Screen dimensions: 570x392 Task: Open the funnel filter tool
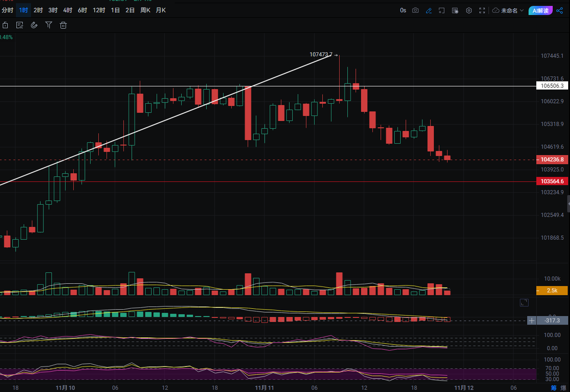click(x=49, y=25)
